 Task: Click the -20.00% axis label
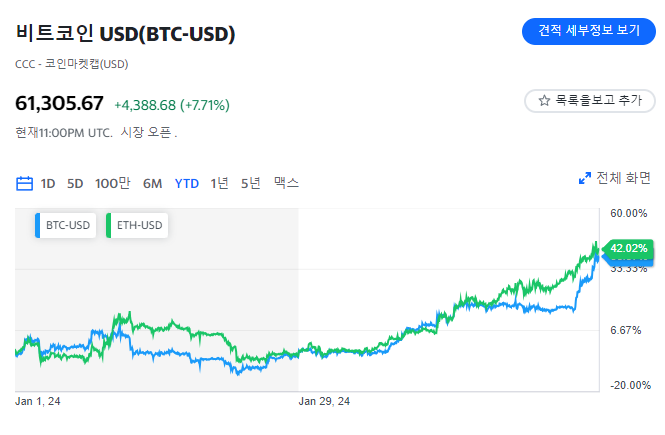tap(630, 385)
